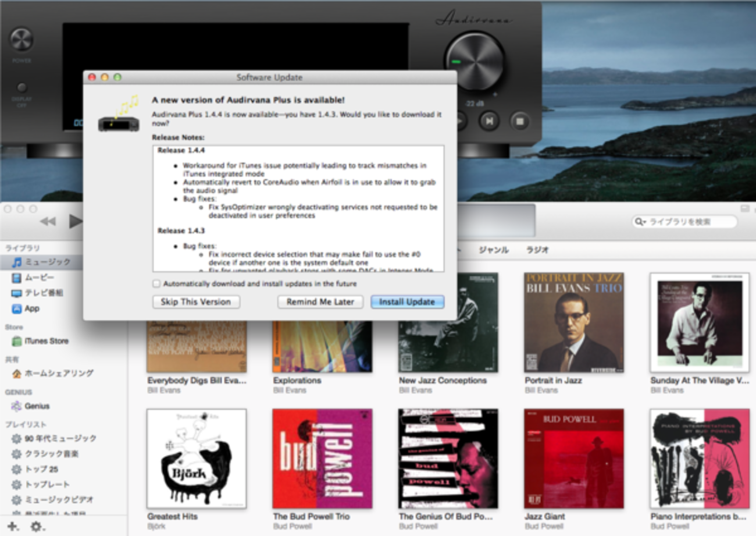This screenshot has height=536, width=756.
Task: Stop playback in Audirvana
Action: [520, 120]
